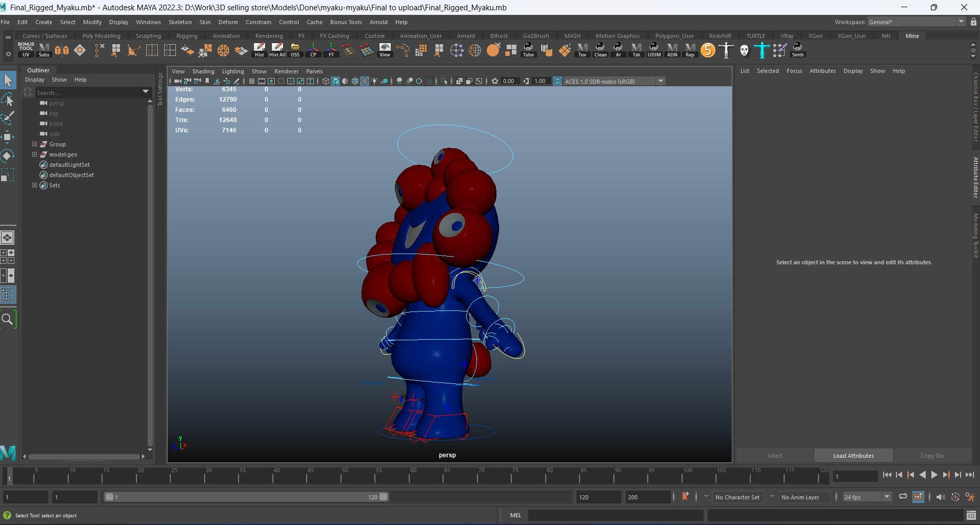Pick the Lasso select tool
The image size is (980, 525).
[x=8, y=99]
